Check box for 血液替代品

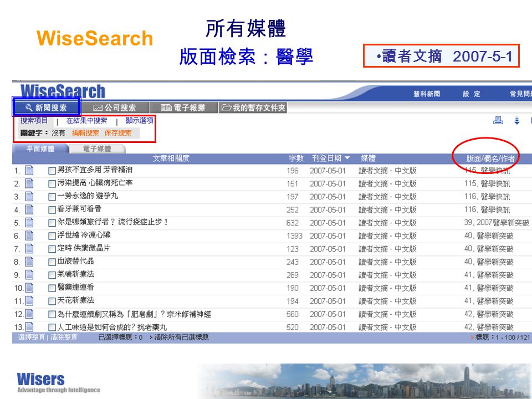[52, 262]
